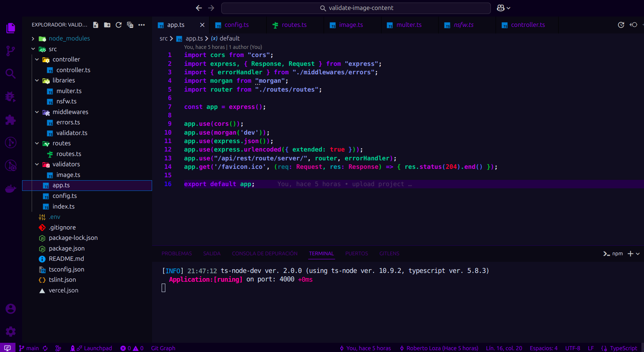Open CONSOLA DE DEPURACIÓN panel tab
644x352 pixels.
tap(265, 253)
